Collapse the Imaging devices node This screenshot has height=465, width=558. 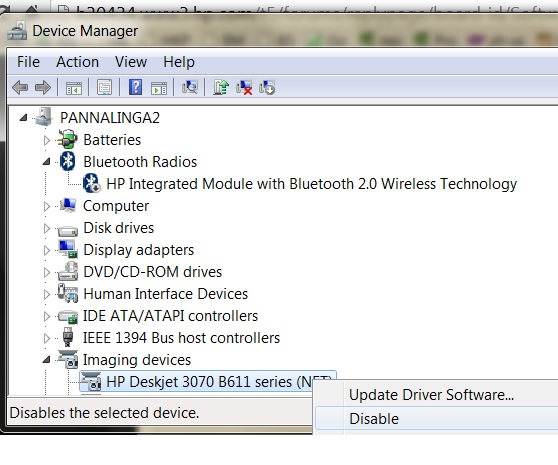coord(47,360)
